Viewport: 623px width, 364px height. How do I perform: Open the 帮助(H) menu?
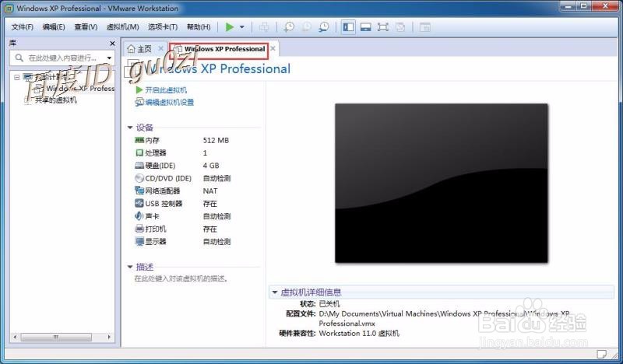(x=199, y=27)
